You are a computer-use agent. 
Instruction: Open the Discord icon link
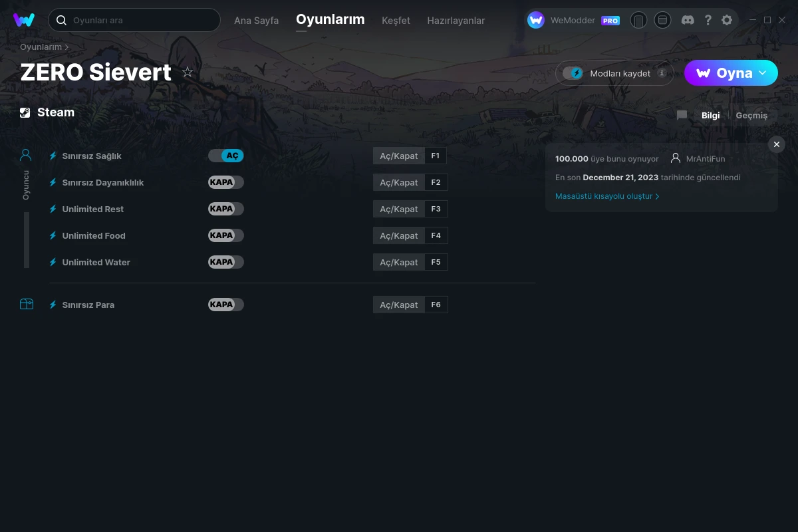(688, 20)
